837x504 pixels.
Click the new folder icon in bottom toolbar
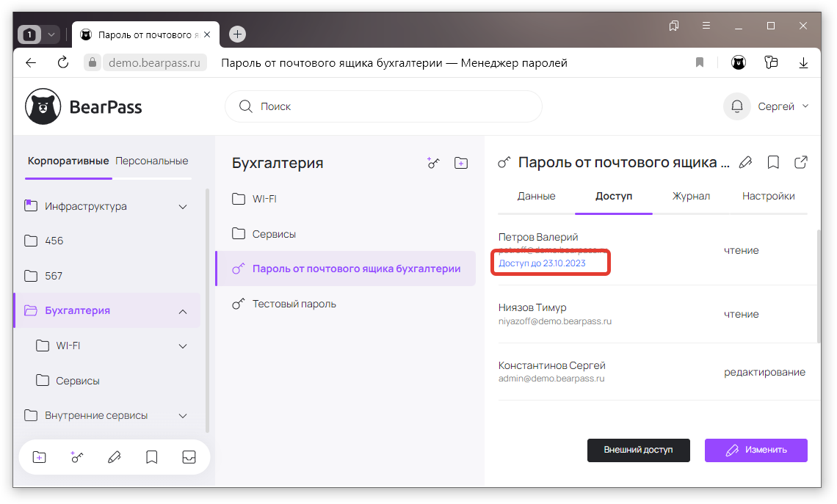[40, 457]
